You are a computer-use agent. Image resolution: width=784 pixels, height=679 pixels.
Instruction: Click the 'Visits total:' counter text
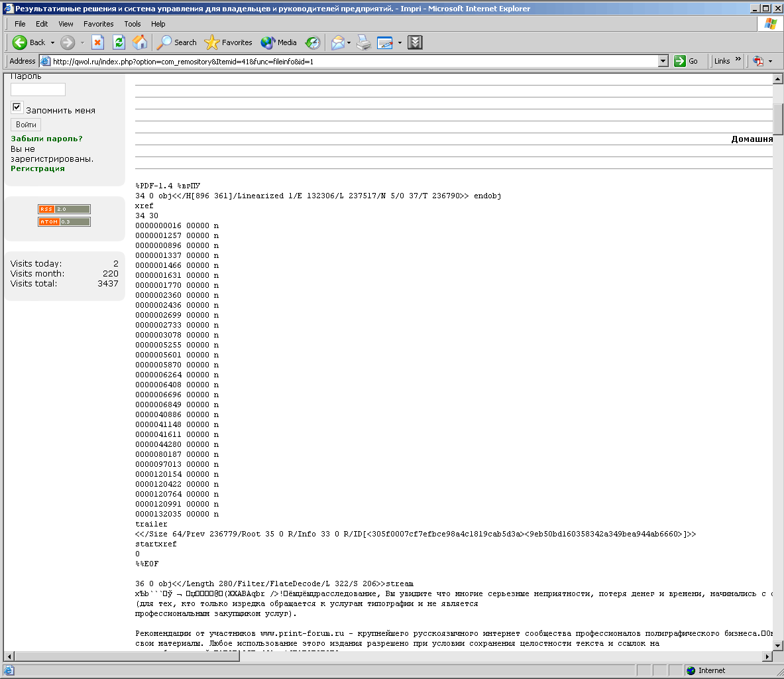click(x=34, y=284)
